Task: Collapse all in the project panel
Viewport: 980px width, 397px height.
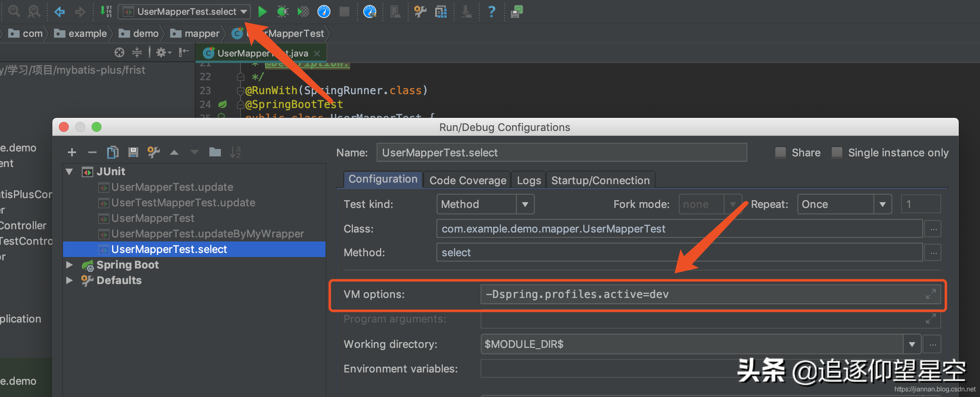Action: (x=137, y=52)
